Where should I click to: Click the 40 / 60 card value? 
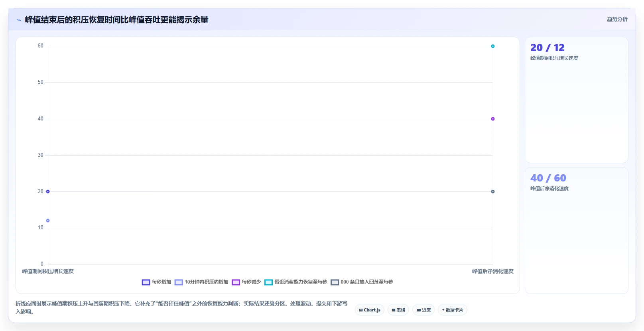[548, 178]
